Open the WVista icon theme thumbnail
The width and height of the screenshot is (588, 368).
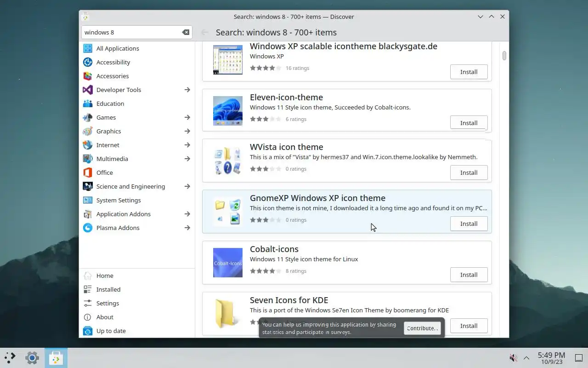pyautogui.click(x=228, y=161)
